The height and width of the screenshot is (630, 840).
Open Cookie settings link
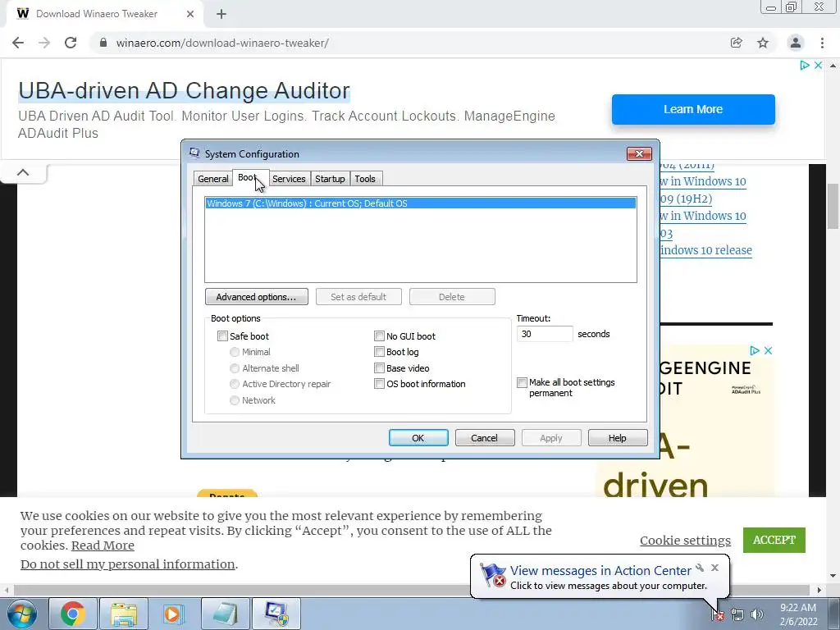click(685, 541)
